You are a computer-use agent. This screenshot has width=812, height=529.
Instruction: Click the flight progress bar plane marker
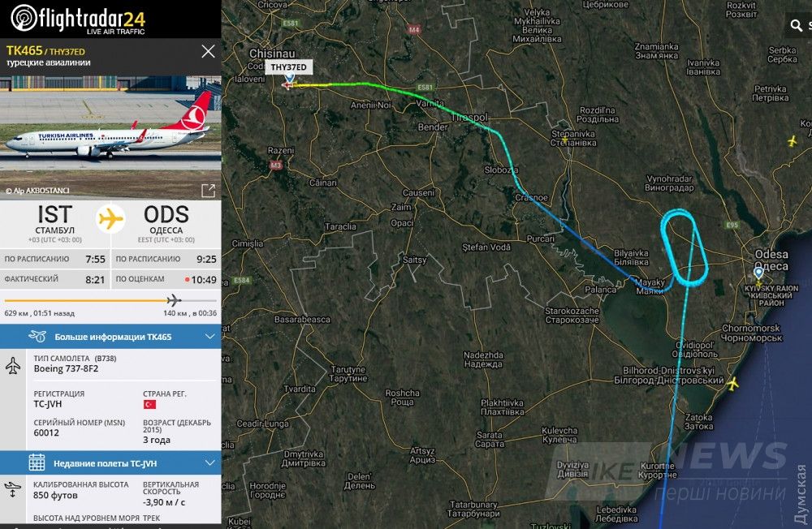tap(174, 300)
